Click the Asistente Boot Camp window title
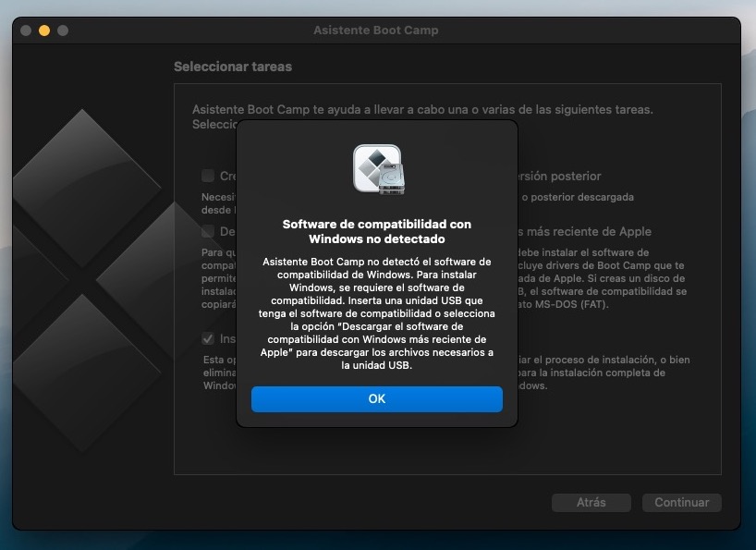Viewport: 756px width, 550px height. [x=375, y=30]
